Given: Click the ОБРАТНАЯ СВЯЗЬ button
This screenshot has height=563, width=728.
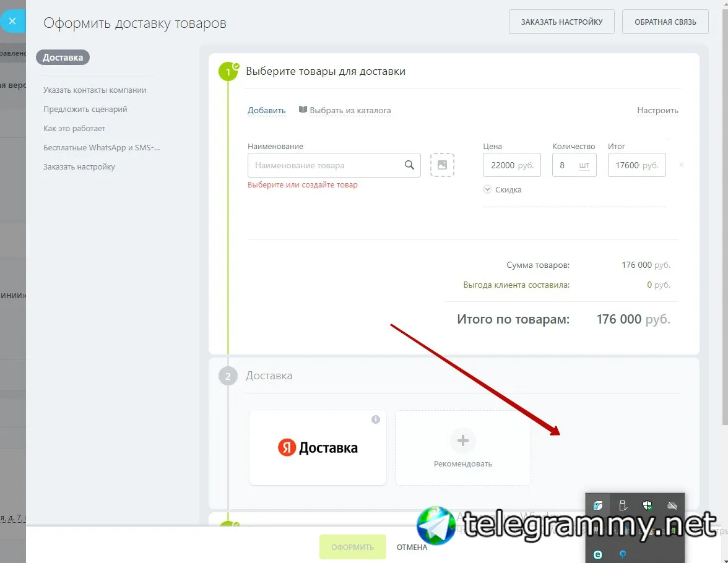Looking at the screenshot, I should [665, 22].
